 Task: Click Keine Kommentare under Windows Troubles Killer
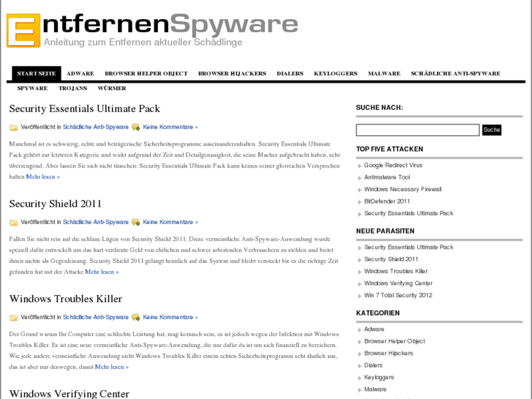point(171,317)
